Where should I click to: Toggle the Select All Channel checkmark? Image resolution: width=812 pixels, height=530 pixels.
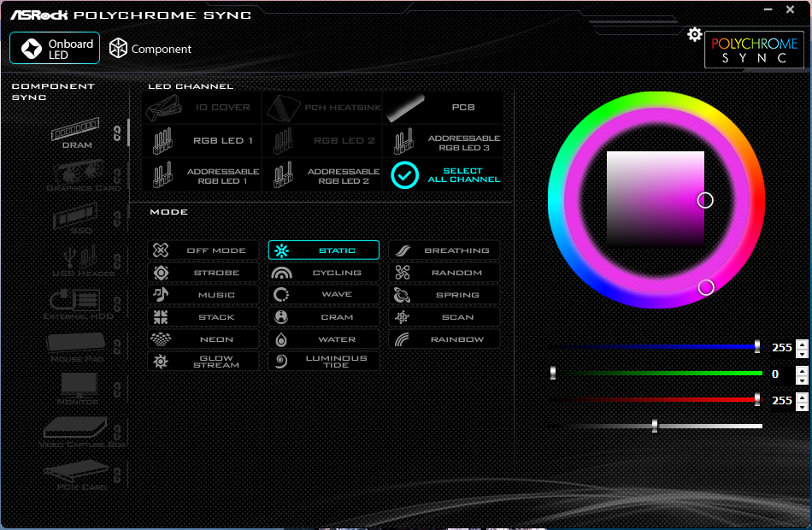pyautogui.click(x=404, y=175)
